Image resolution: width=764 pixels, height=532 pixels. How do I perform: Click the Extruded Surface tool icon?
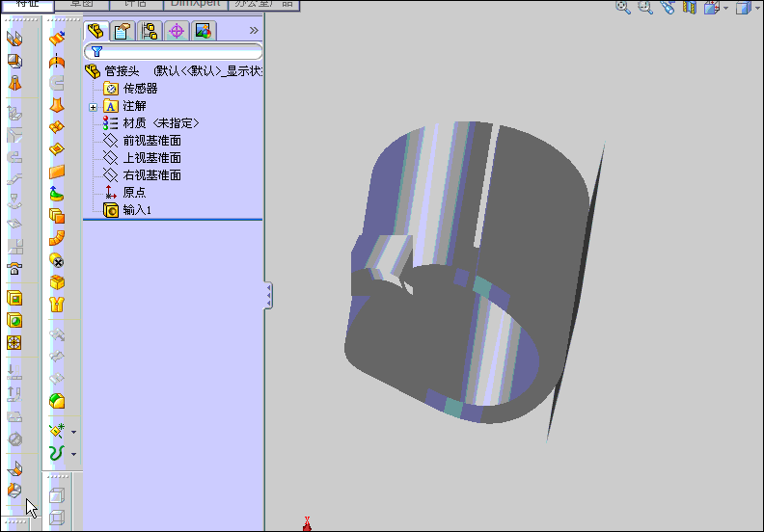pyautogui.click(x=57, y=38)
